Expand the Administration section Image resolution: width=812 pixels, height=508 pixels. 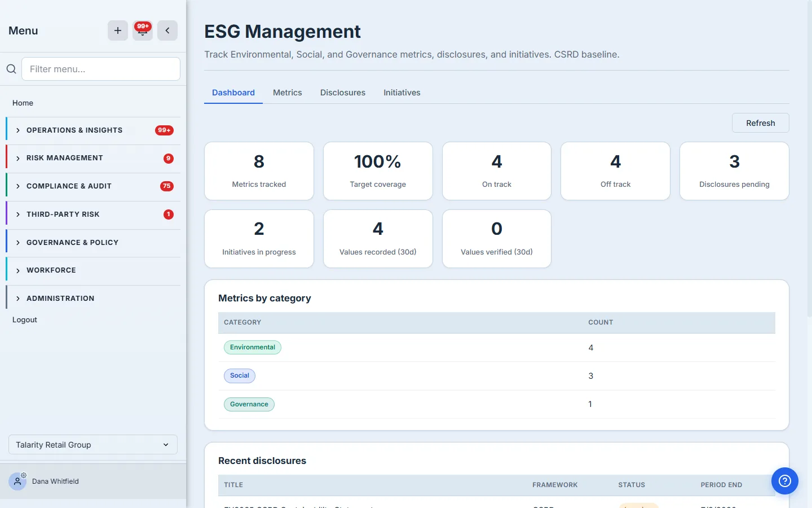pyautogui.click(x=93, y=299)
